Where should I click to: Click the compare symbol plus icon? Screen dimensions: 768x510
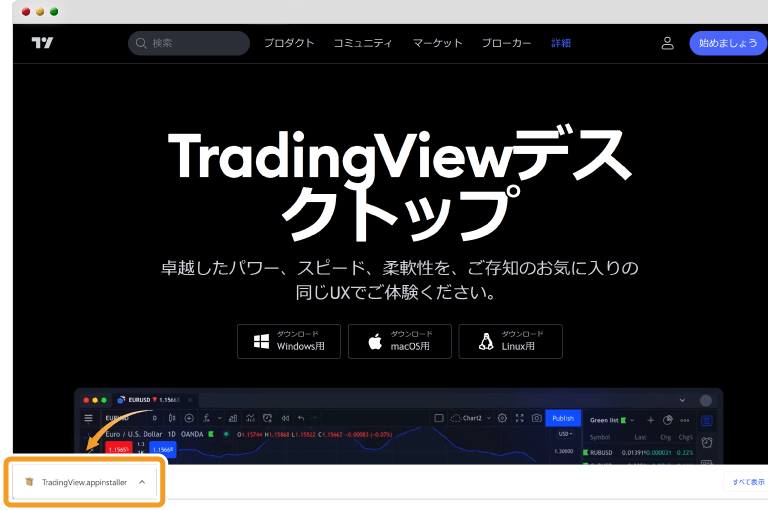[189, 418]
